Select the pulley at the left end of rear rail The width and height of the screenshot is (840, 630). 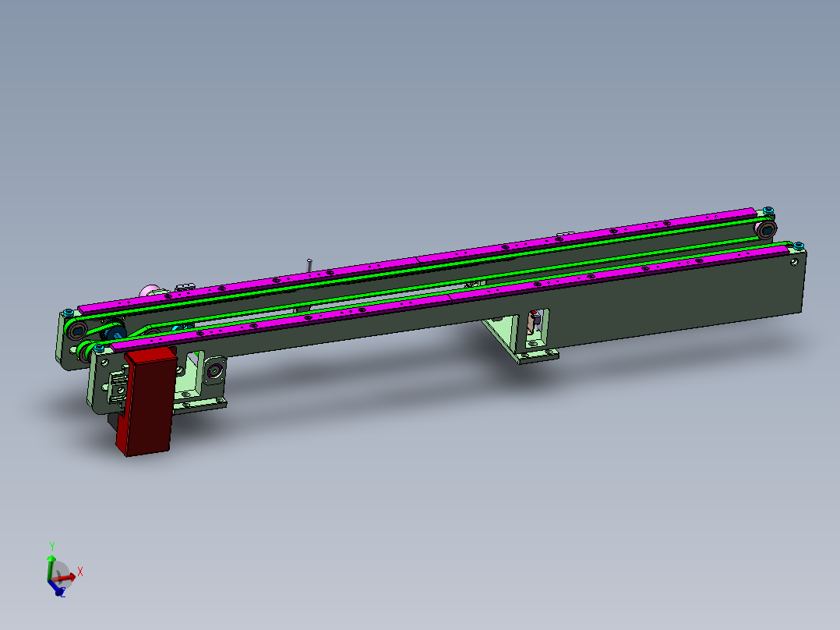(x=76, y=330)
